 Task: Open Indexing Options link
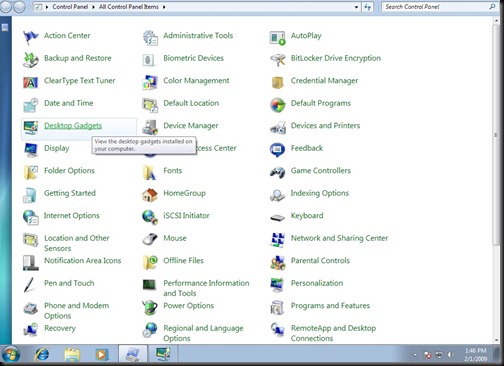pos(320,193)
